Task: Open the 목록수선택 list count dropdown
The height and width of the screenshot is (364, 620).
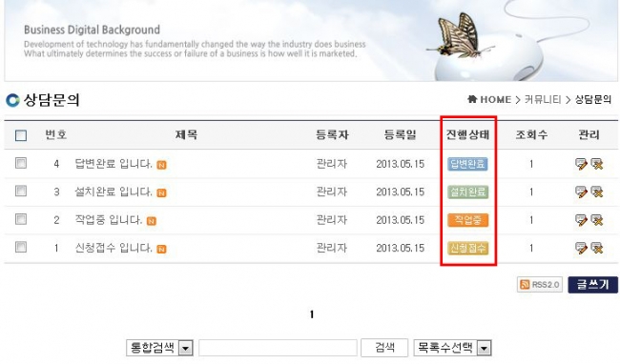Action: [452, 348]
